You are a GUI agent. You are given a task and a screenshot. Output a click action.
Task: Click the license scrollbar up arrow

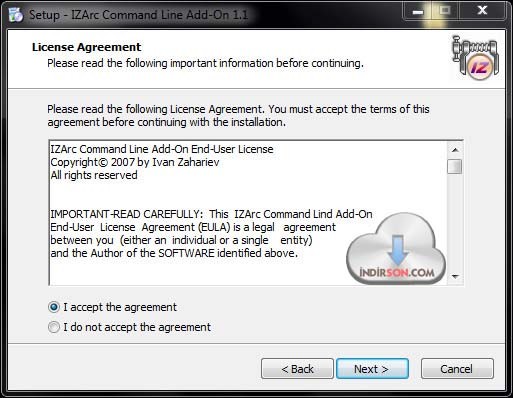pyautogui.click(x=455, y=150)
